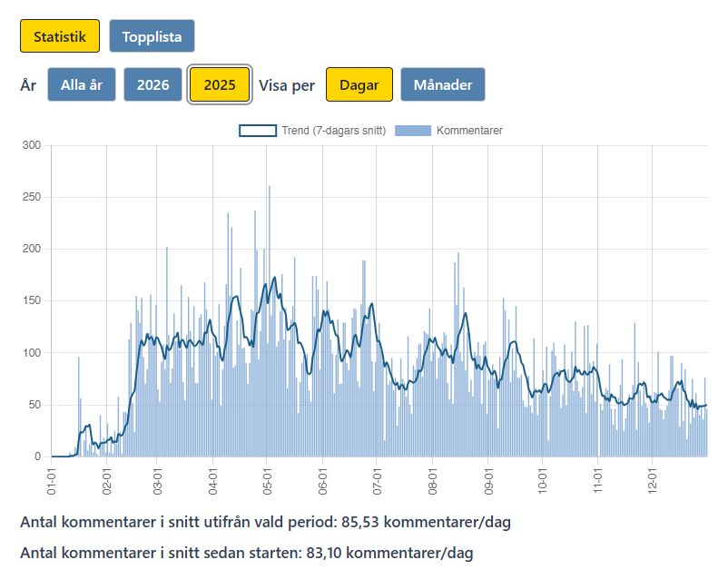Hide the Kommentarer series via legend text
The width and height of the screenshot is (728, 579).
click(x=469, y=131)
